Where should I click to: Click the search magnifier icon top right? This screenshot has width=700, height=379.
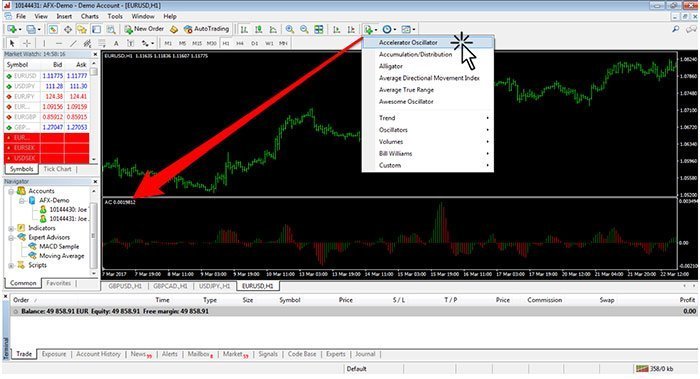(x=676, y=29)
